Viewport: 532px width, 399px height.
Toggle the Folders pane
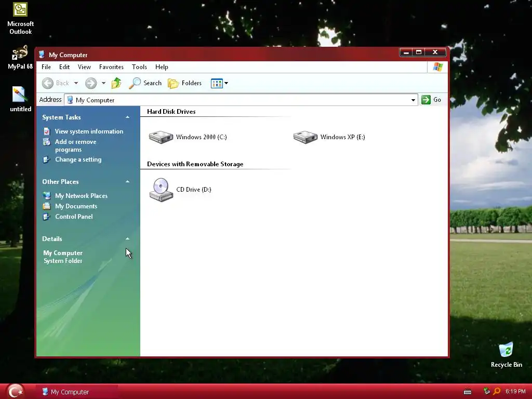[185, 83]
